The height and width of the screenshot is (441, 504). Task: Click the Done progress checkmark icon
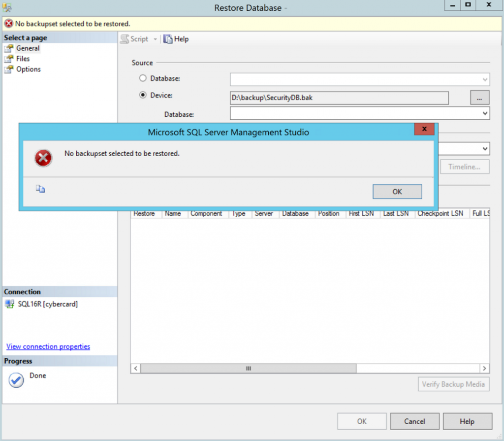tap(16, 380)
